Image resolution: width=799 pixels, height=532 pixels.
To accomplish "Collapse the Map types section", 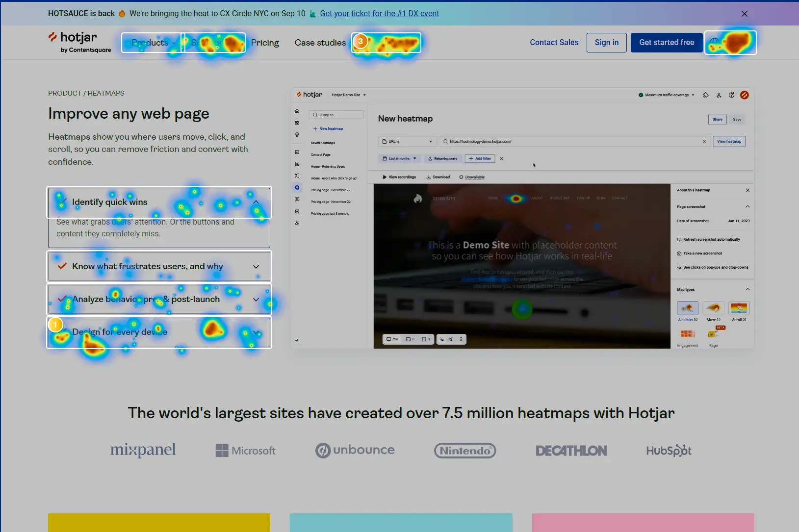I will point(747,290).
